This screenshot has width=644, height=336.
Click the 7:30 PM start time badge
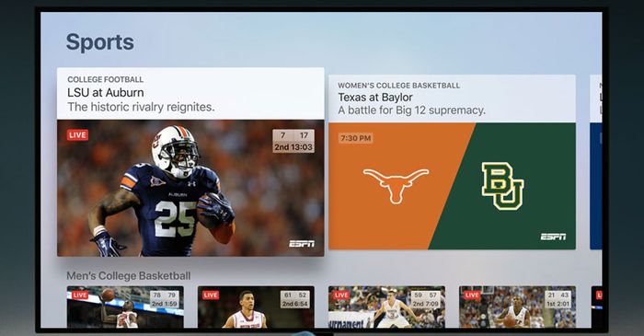click(x=356, y=138)
